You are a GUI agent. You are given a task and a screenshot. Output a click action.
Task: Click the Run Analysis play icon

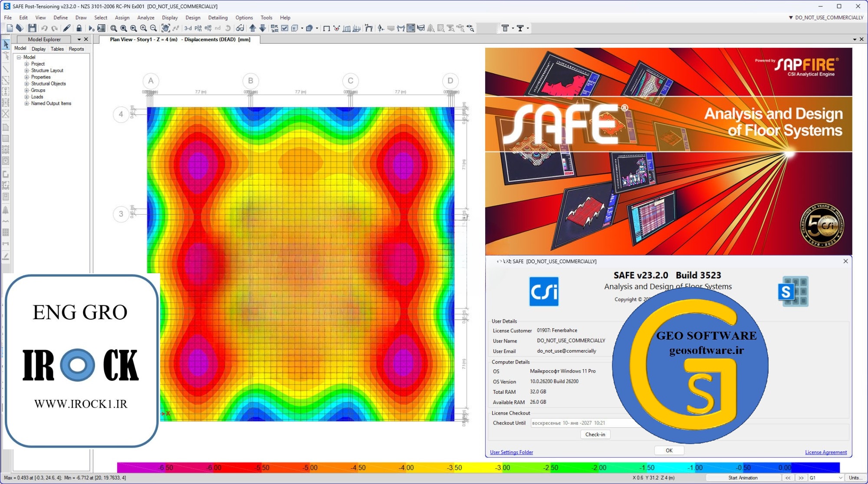91,28
